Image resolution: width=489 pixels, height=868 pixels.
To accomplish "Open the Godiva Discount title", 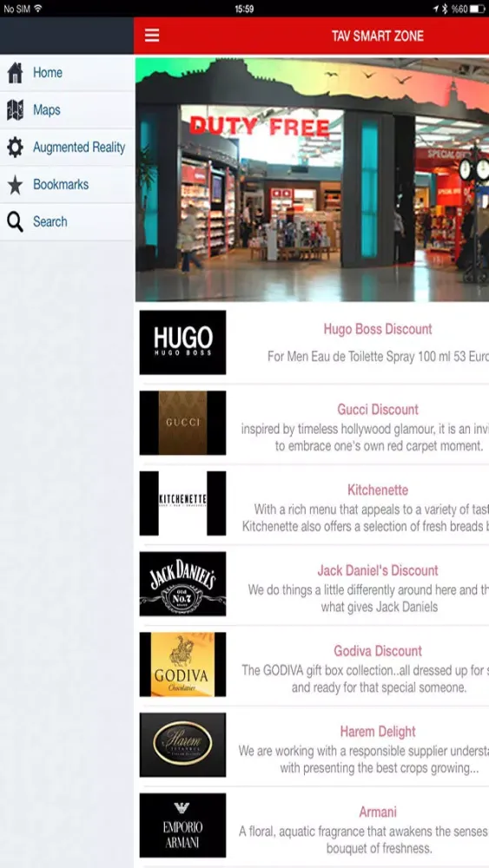I will click(378, 651).
